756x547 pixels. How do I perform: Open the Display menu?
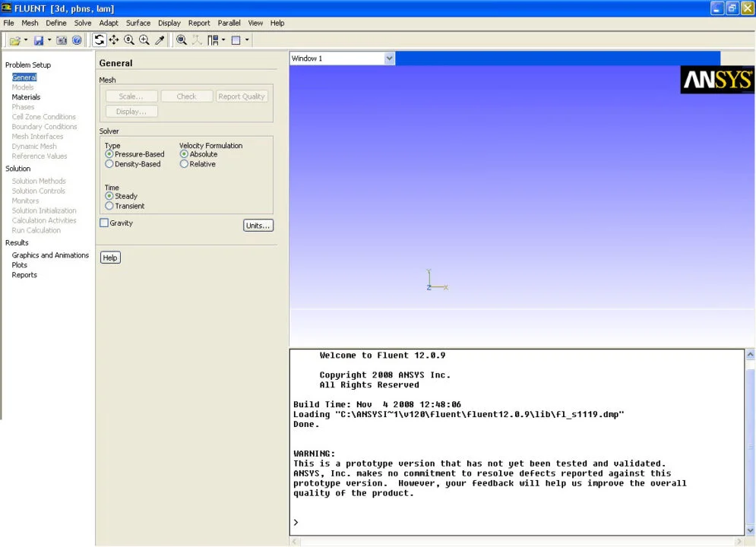(169, 23)
